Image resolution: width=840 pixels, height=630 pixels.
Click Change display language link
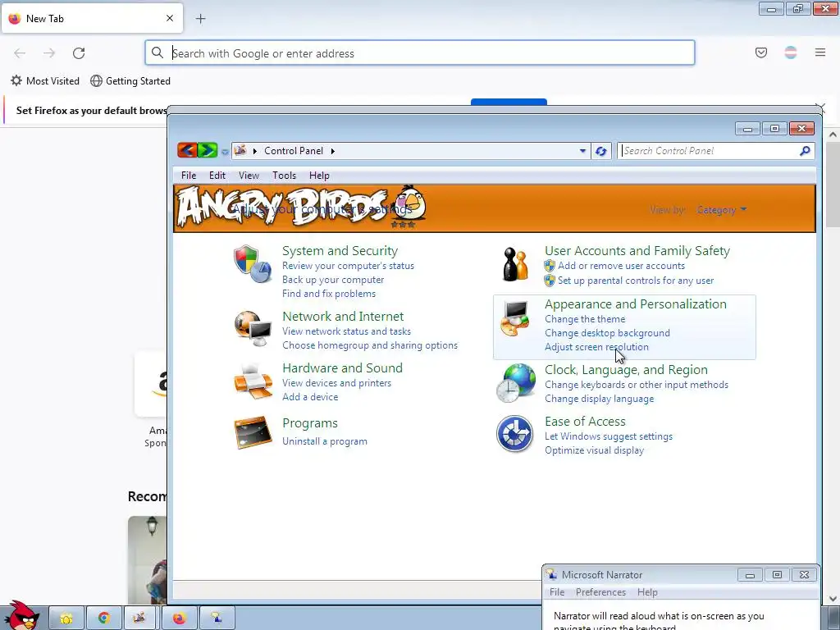(600, 399)
